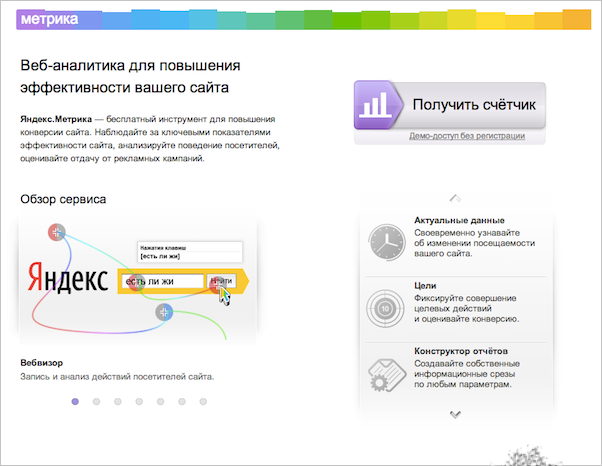Select first slide dot in carousel
The width and height of the screenshot is (602, 466).
(75, 402)
